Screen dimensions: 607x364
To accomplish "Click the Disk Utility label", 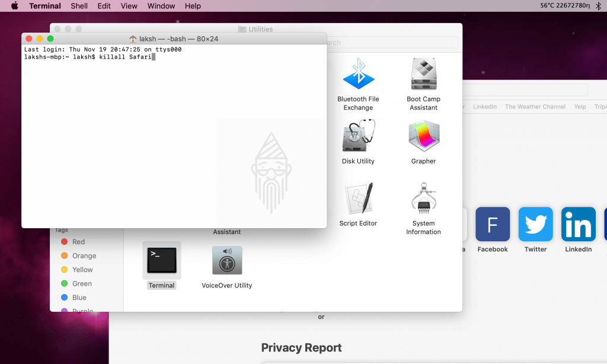I will [358, 161].
